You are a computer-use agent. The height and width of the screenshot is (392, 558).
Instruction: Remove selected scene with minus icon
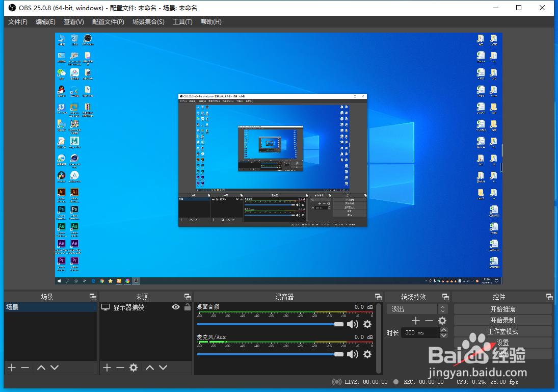point(25,368)
